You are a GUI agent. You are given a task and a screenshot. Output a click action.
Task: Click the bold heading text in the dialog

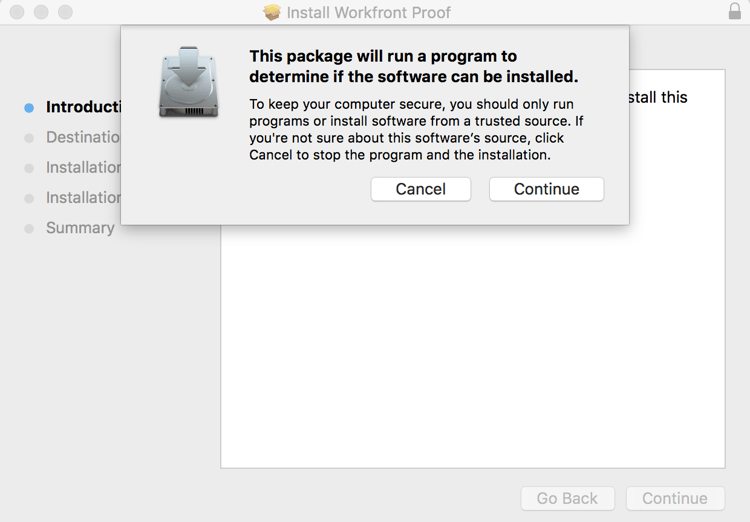coord(413,66)
